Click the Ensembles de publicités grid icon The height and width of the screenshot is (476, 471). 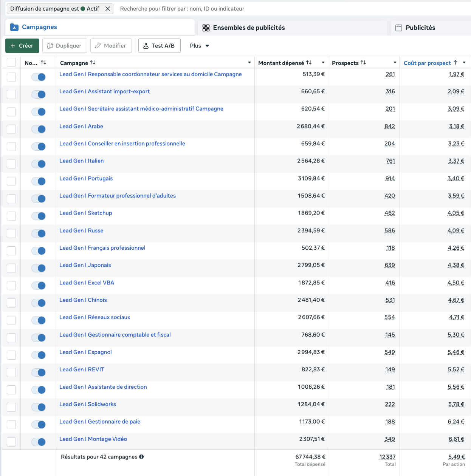point(206,28)
